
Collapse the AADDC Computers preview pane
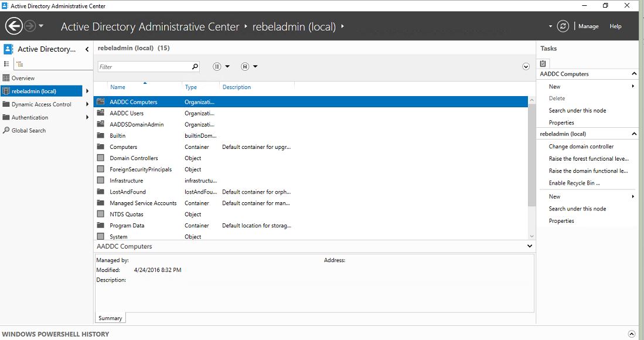(x=530, y=246)
